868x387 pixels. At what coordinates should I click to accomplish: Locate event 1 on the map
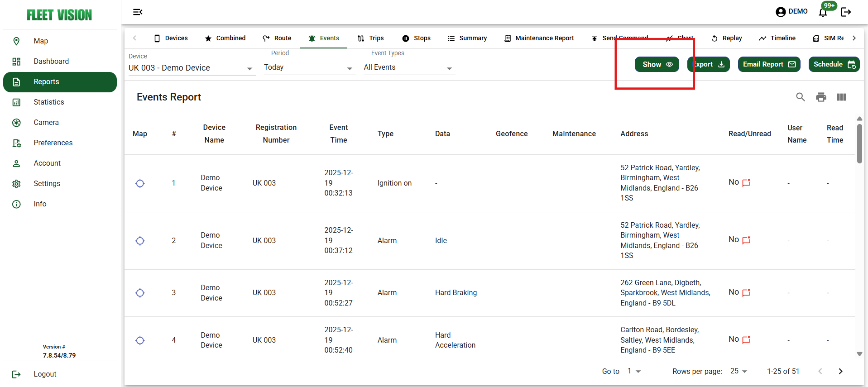140,183
